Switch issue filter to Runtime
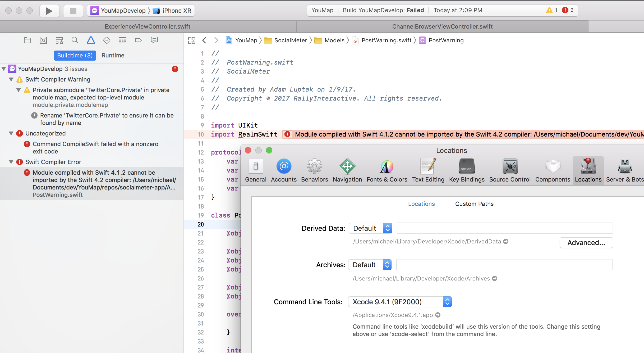644x353 pixels. 113,55
